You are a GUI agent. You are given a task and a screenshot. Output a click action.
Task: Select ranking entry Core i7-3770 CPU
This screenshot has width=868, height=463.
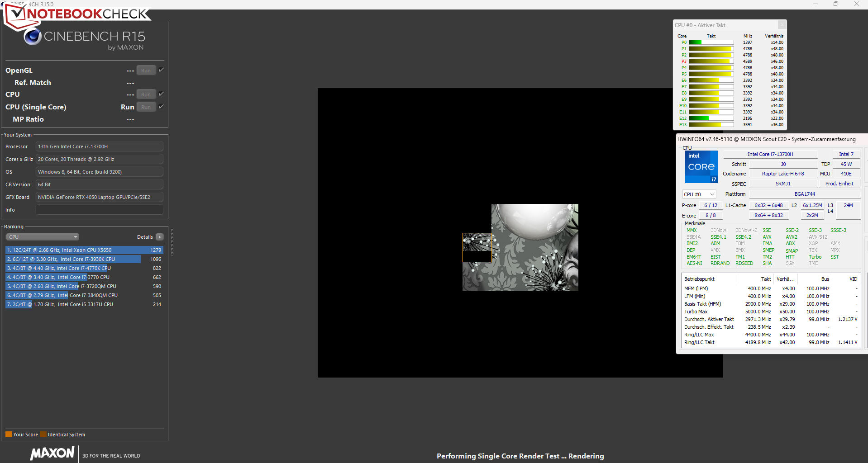[x=84, y=277]
